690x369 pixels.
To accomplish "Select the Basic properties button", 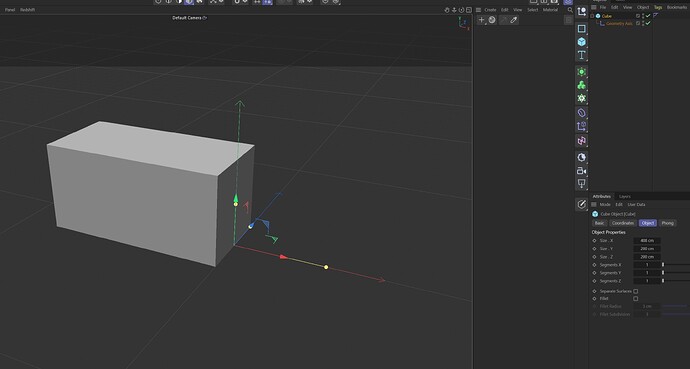I will coord(600,223).
